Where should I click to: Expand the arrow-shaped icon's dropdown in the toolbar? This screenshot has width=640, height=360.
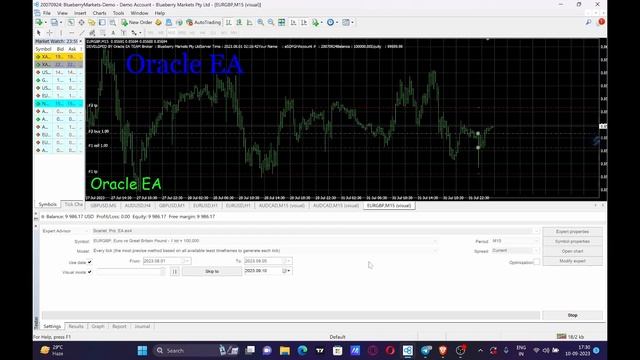[140, 33]
